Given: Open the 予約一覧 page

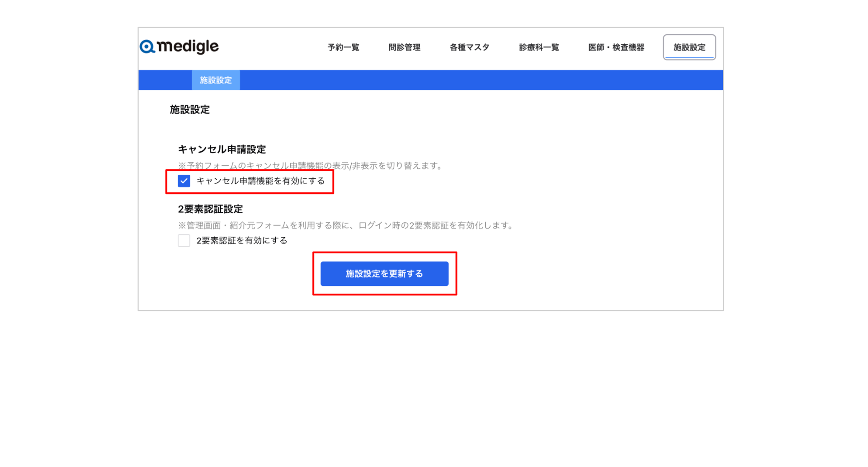Looking at the screenshot, I should pos(343,47).
